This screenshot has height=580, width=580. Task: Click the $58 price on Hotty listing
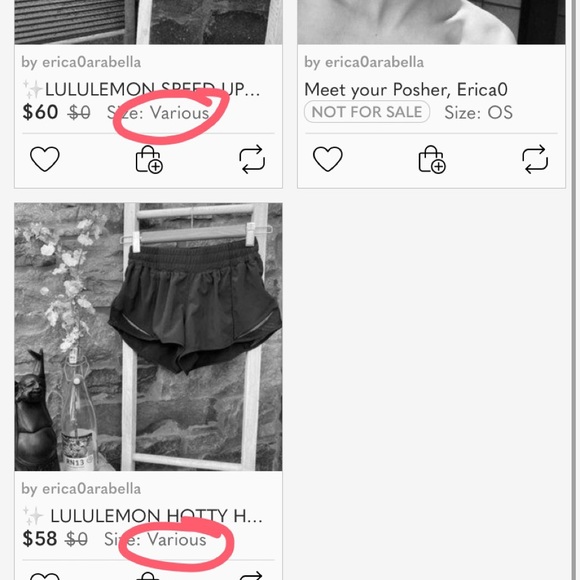[40, 539]
